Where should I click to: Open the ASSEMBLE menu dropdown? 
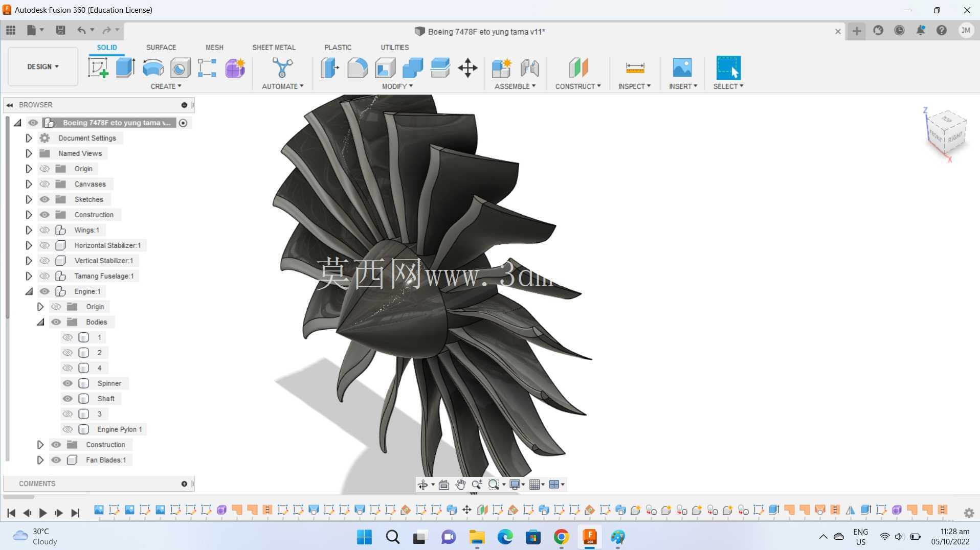click(x=515, y=86)
